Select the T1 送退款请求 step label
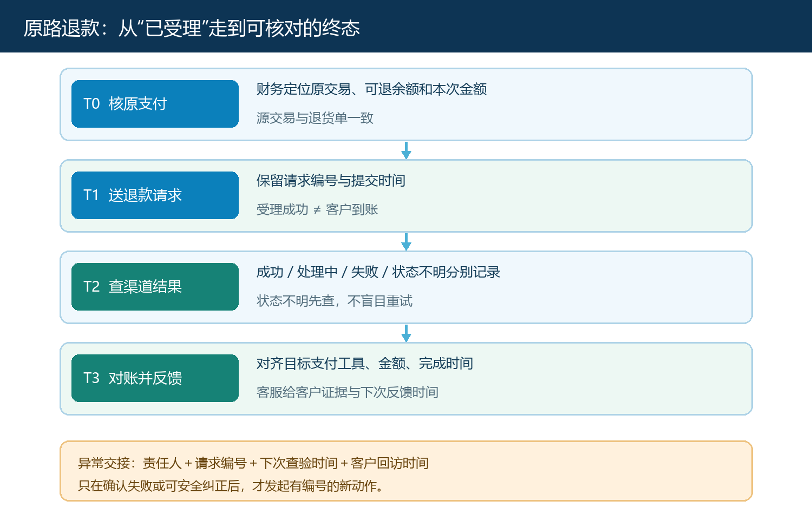 click(x=155, y=195)
